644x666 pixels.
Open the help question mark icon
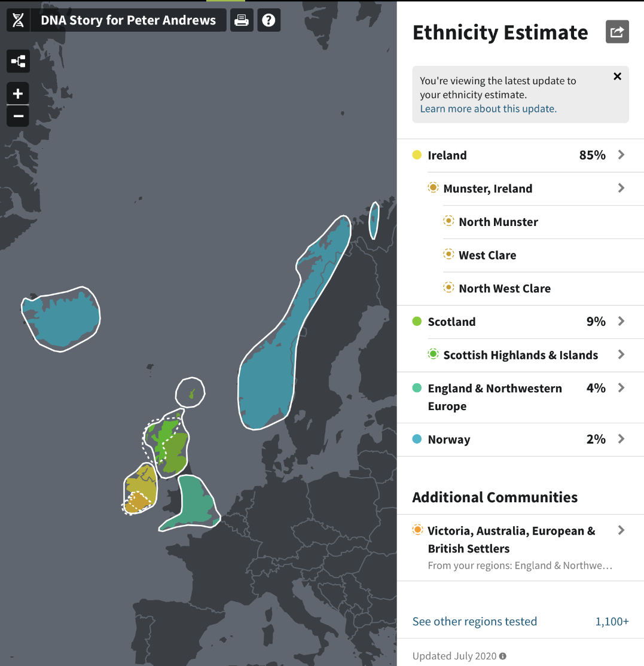pos(269,20)
